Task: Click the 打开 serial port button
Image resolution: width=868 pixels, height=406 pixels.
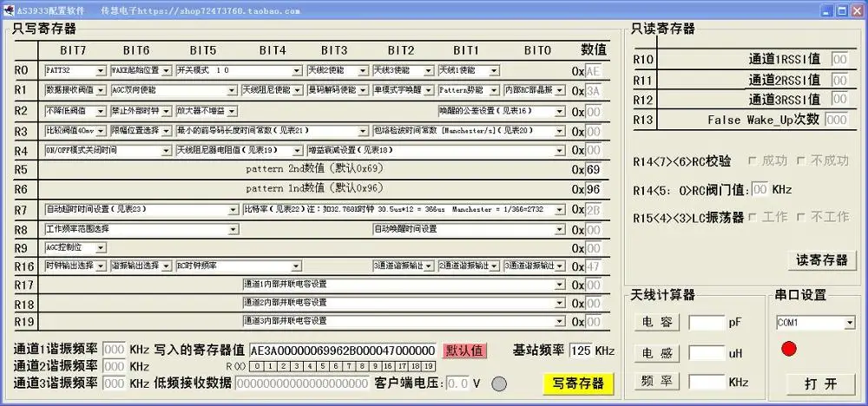Action: point(821,384)
